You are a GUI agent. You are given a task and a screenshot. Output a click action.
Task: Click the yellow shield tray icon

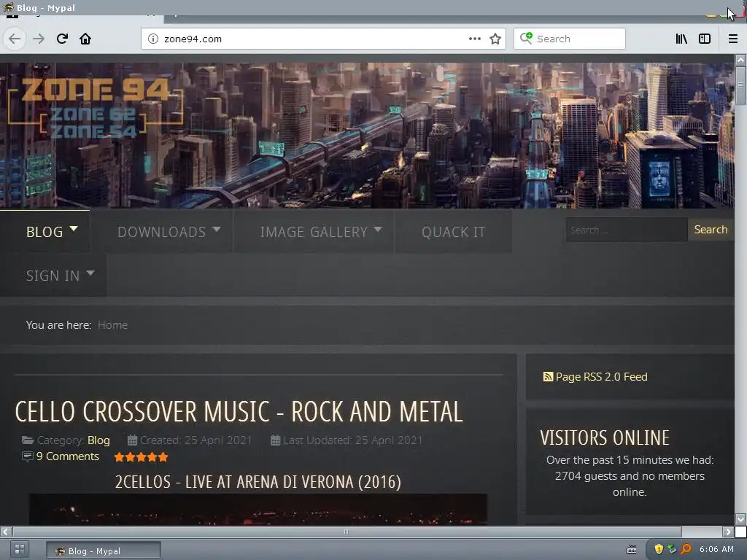659,549
